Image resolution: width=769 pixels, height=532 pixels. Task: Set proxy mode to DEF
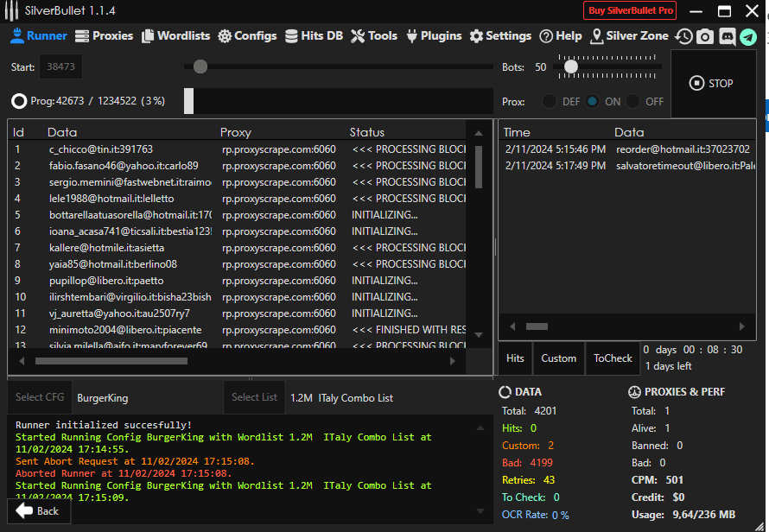[550, 101]
